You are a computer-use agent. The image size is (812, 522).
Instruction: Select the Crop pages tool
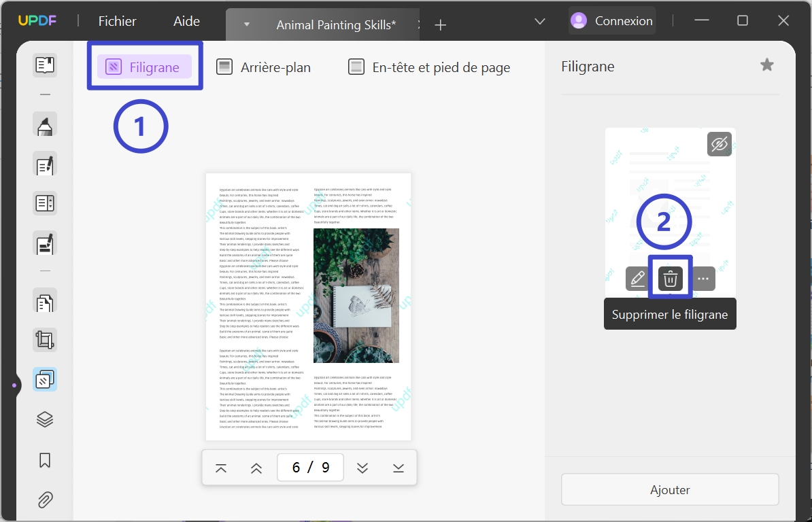pos(44,339)
